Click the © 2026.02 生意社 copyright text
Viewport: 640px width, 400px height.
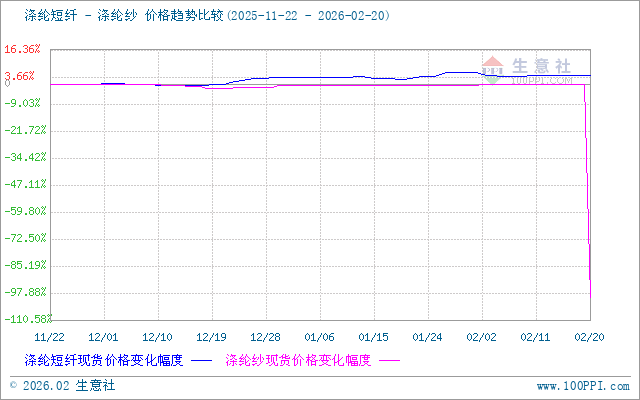62,385
